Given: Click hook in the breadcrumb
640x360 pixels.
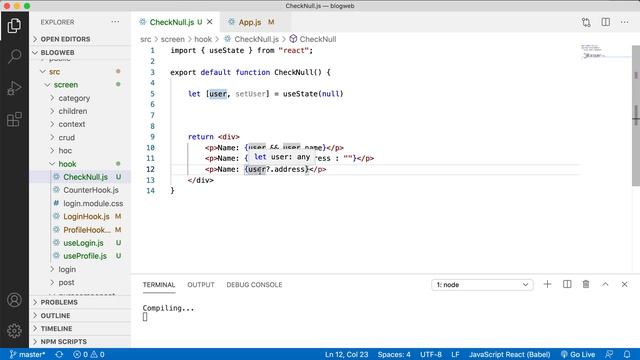Looking at the screenshot, I should (x=203, y=39).
